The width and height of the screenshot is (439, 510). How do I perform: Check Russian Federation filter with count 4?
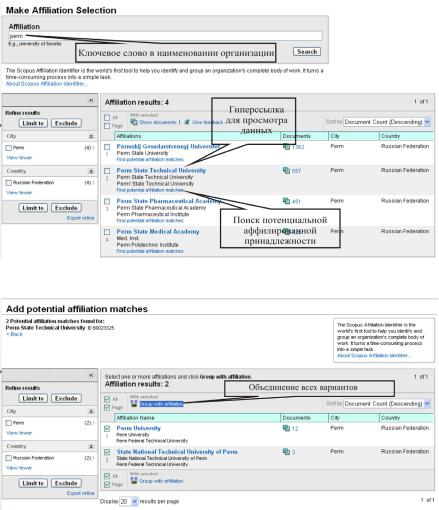[9, 183]
